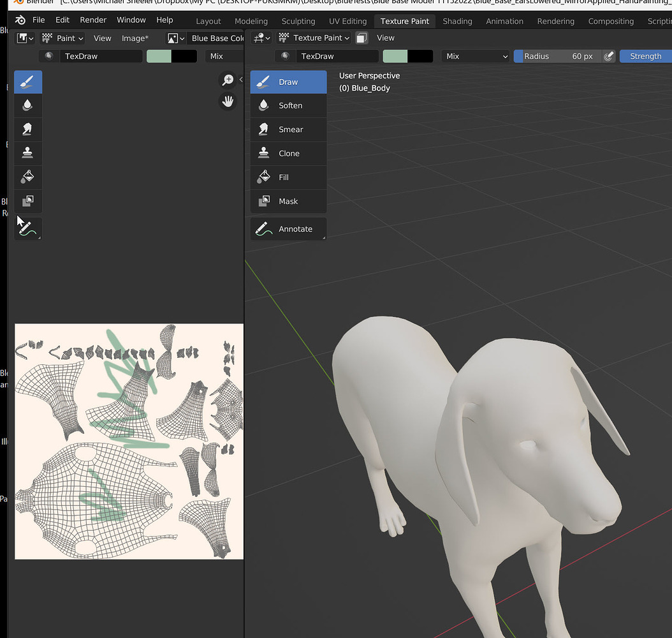
Task: Click the Blender logo menu icon
Action: tap(20, 20)
